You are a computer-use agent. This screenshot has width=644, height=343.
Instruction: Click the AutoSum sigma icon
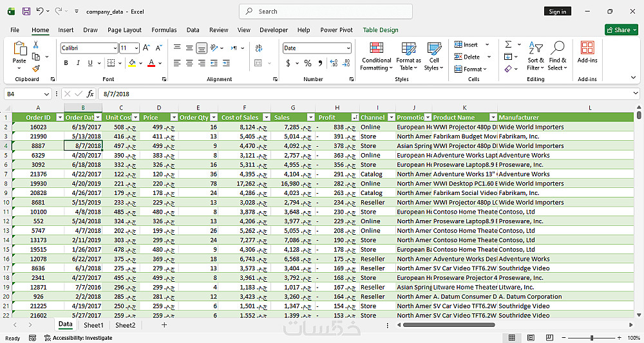pos(509,44)
